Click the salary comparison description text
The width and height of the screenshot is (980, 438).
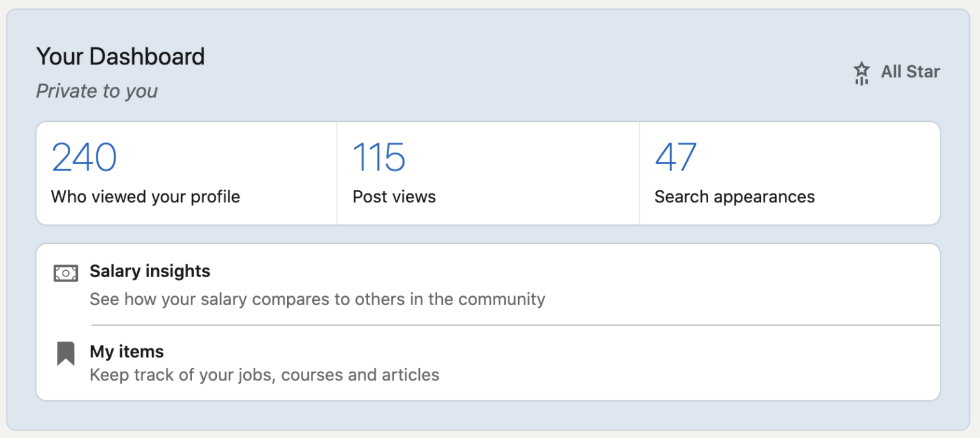pos(317,299)
